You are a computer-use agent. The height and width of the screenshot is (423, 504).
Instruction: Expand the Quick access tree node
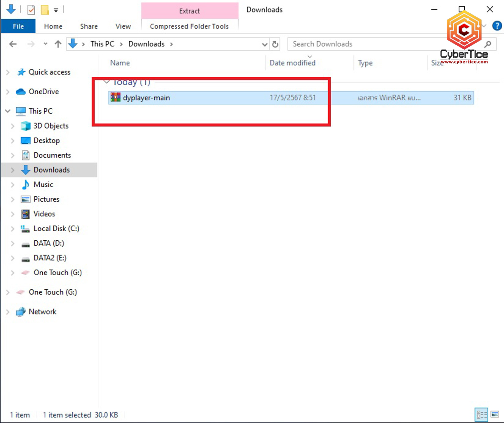(8, 72)
